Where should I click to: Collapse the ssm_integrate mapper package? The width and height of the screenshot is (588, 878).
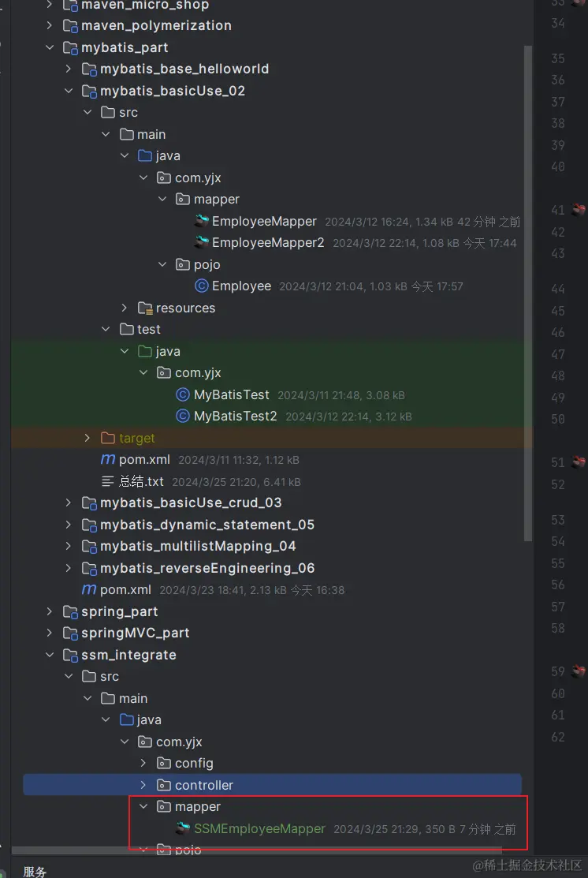click(x=143, y=807)
